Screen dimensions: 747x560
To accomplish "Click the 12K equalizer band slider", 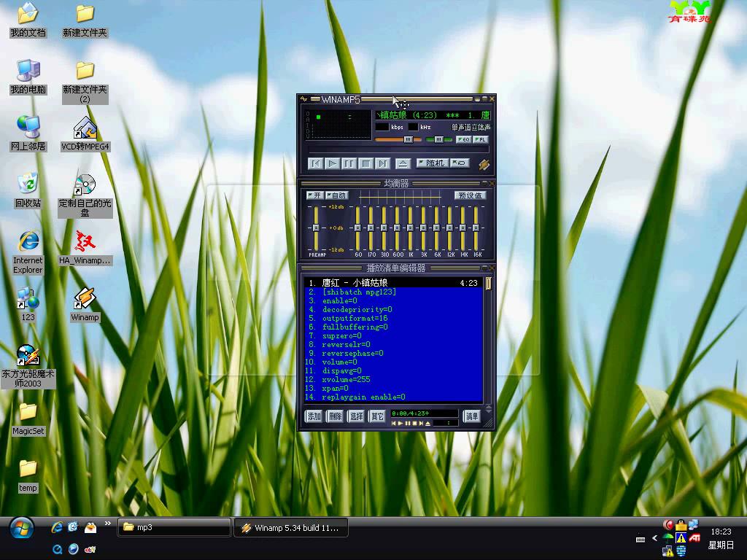I will pyautogui.click(x=449, y=228).
